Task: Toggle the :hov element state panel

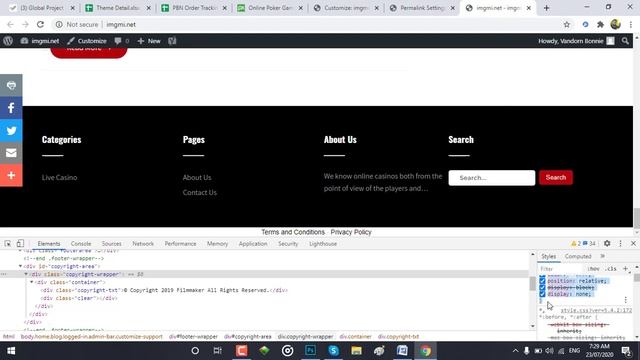Action: coord(593,269)
